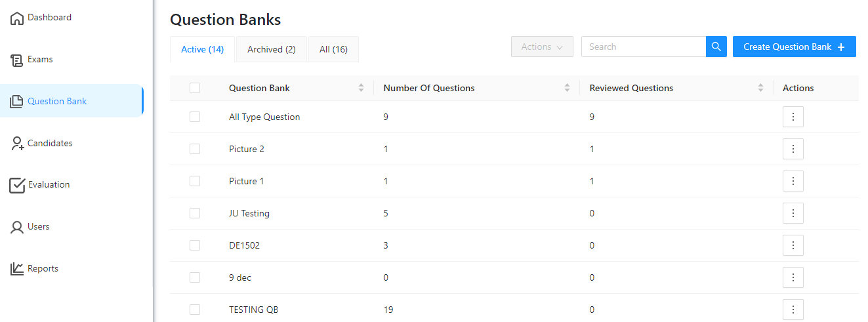The height and width of the screenshot is (322, 868).
Task: Switch to the All (16) tab
Action: pos(333,49)
